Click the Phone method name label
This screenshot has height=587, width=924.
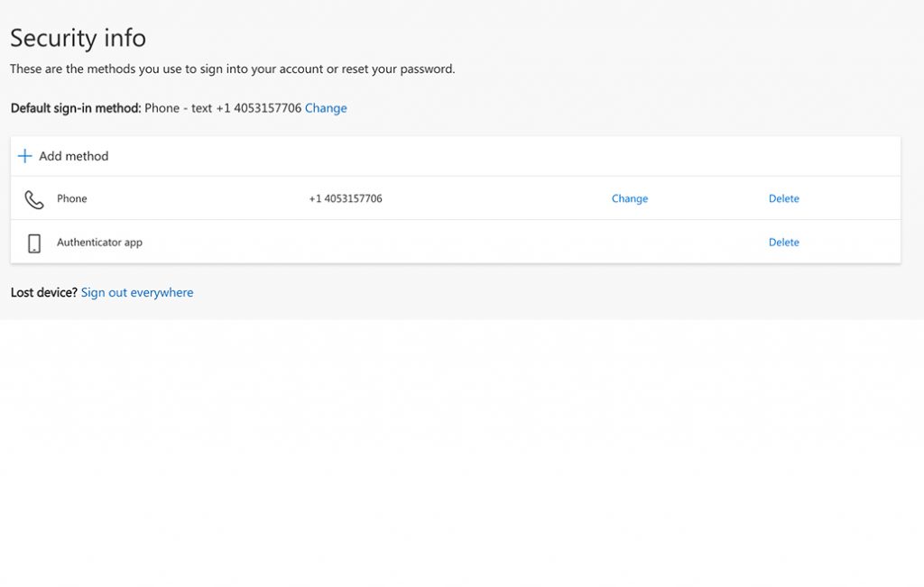click(72, 198)
